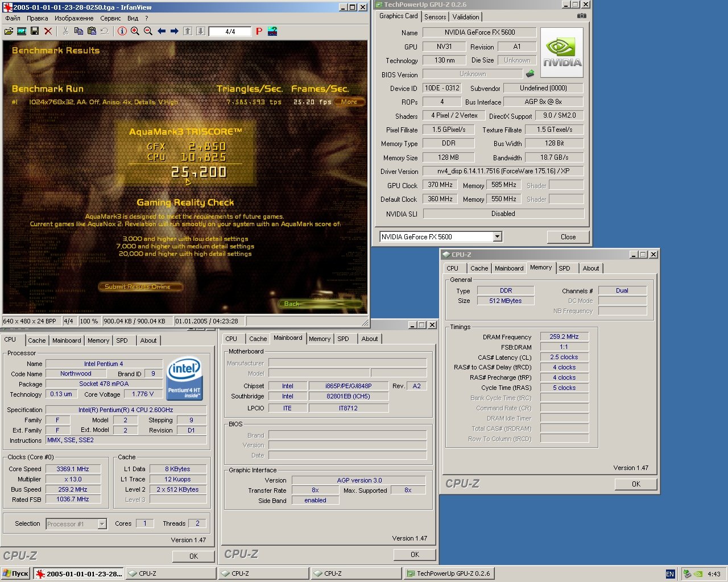The height and width of the screenshot is (582, 728).
Task: Click the Back button in AquaMark results
Action: 320,304
